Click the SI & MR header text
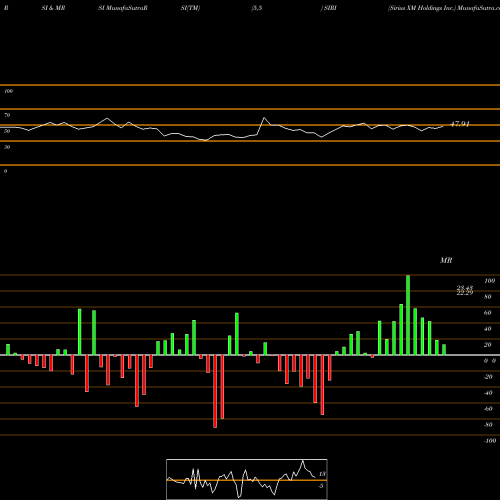The image size is (500, 500). click(x=53, y=8)
